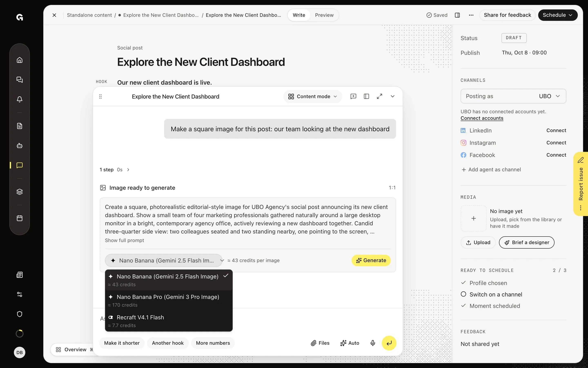Expand the chat panel to fullscreen
Viewport: 588px width, 368px height.
(380, 96)
